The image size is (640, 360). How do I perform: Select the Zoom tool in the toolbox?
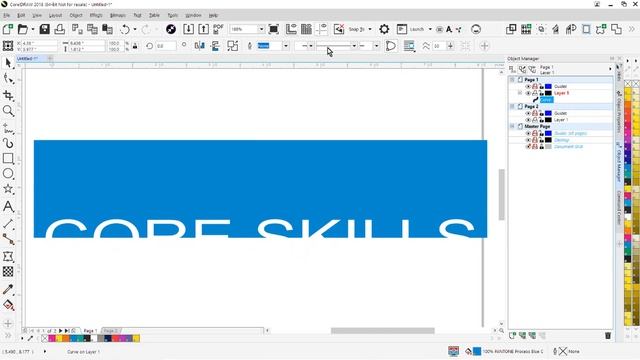click(8, 111)
